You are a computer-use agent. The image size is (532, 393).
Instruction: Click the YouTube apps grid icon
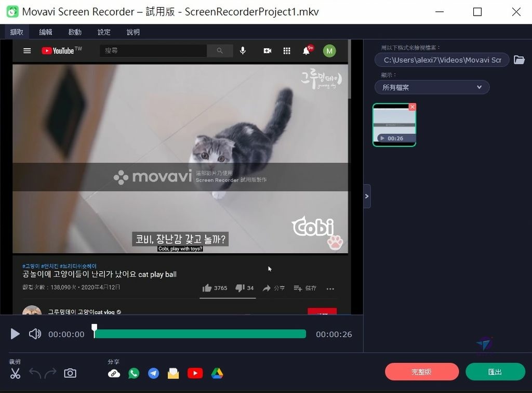(287, 51)
